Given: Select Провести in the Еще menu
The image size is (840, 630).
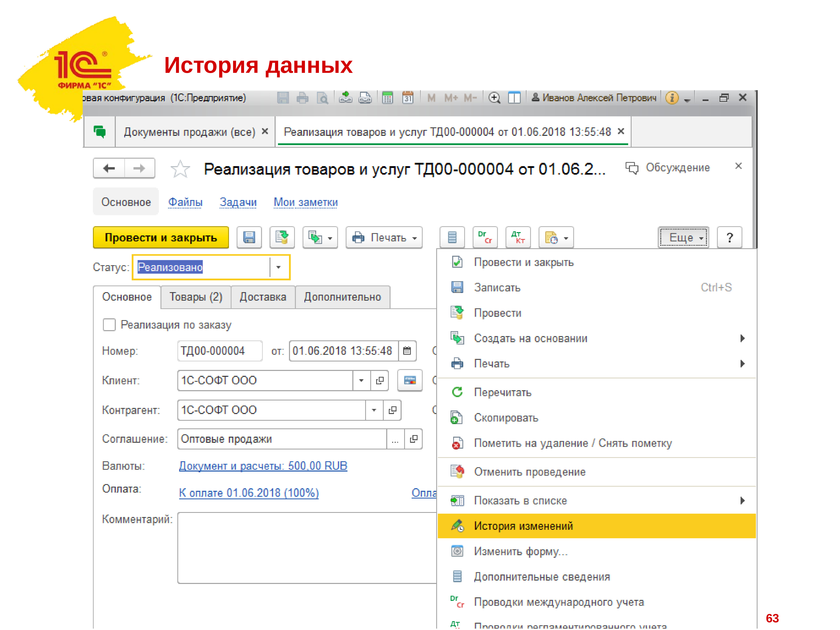Looking at the screenshot, I should coord(596,313).
